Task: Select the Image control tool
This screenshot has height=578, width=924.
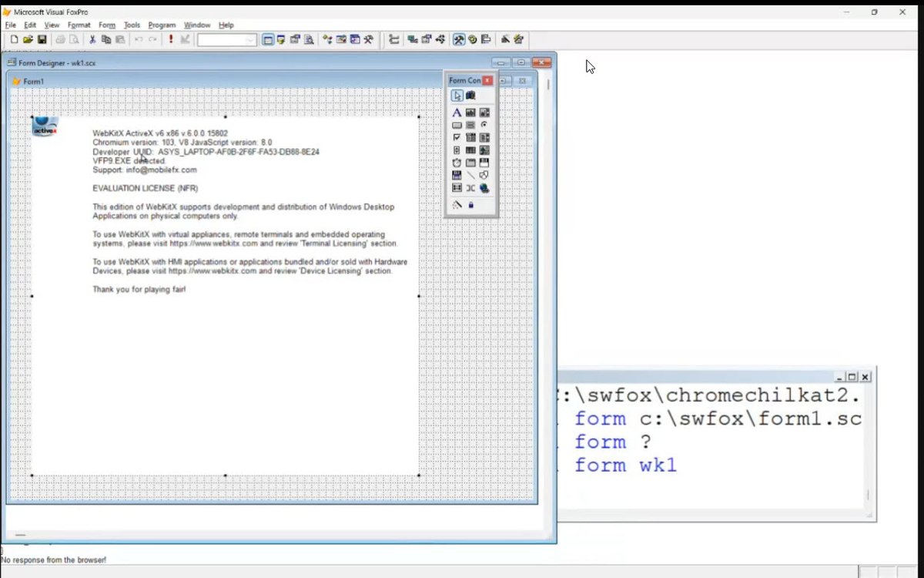Action: pyautogui.click(x=484, y=150)
